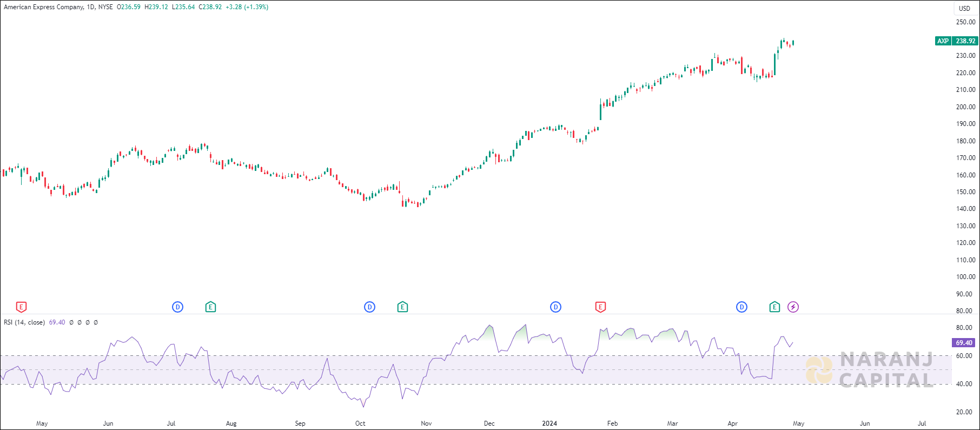This screenshot has height=430, width=980.
Task: Click the green earnings marker in late July
Action: (211, 307)
